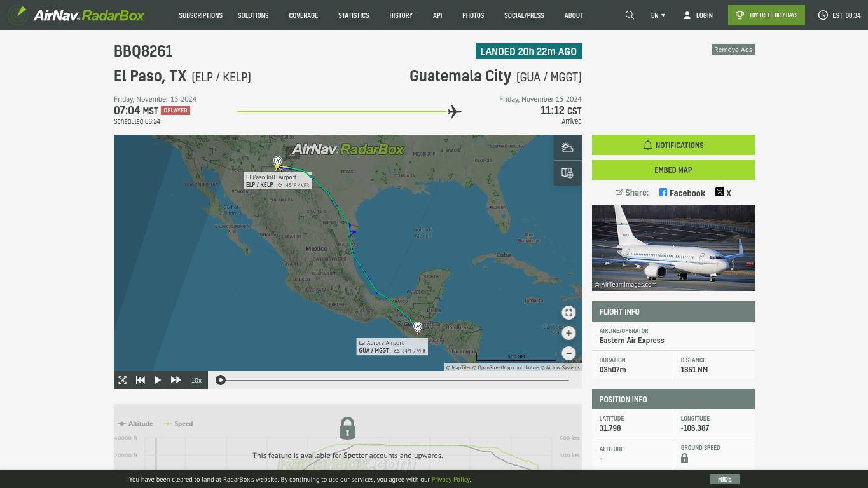Zoom in the map with plus button
This screenshot has width=868, height=488.
click(568, 333)
